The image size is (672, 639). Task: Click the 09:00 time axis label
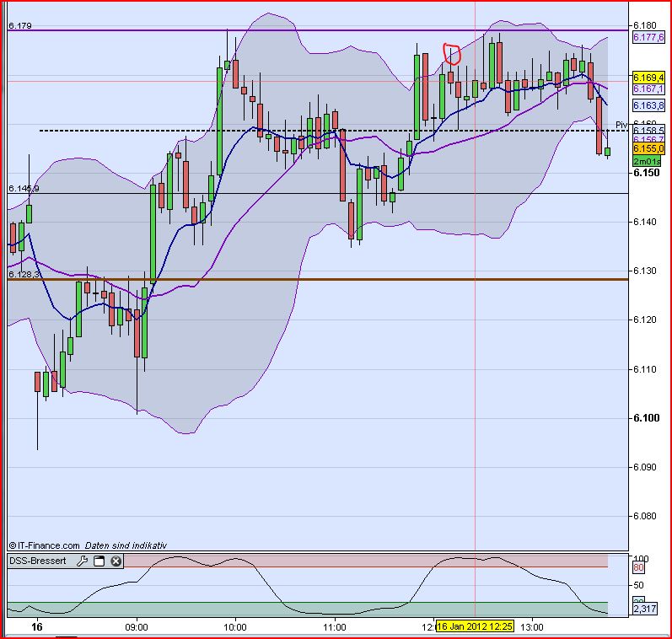137,627
